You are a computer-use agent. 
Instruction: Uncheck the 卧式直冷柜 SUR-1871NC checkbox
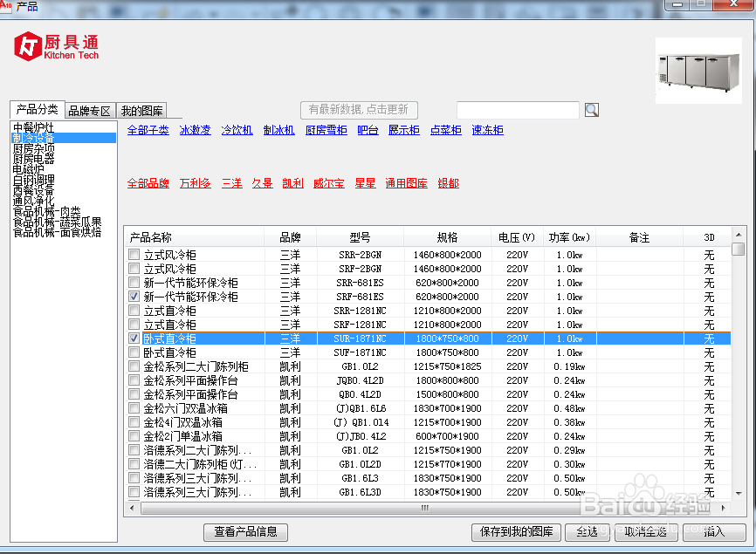click(134, 339)
